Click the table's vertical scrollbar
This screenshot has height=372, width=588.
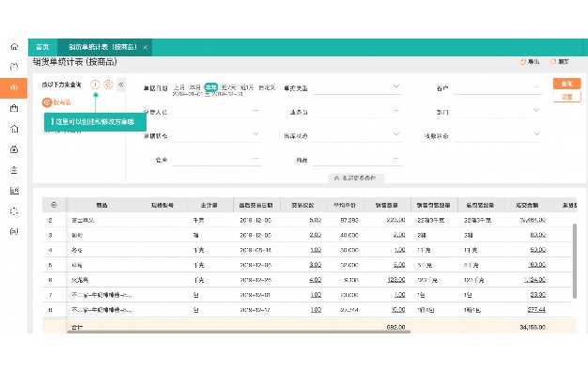click(575, 261)
